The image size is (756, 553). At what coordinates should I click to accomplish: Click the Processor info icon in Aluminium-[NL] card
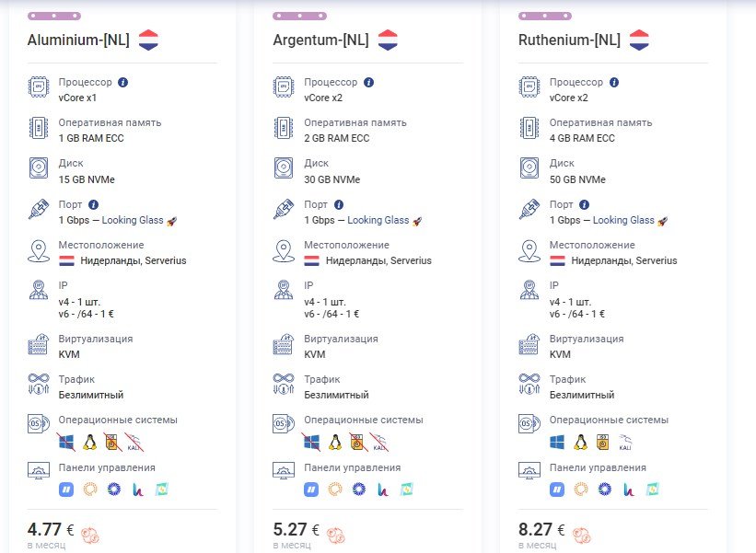pyautogui.click(x=123, y=83)
